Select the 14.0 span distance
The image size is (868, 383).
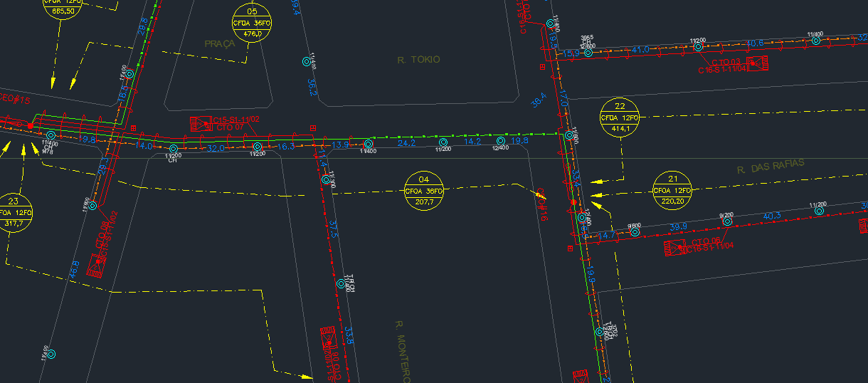144,145
